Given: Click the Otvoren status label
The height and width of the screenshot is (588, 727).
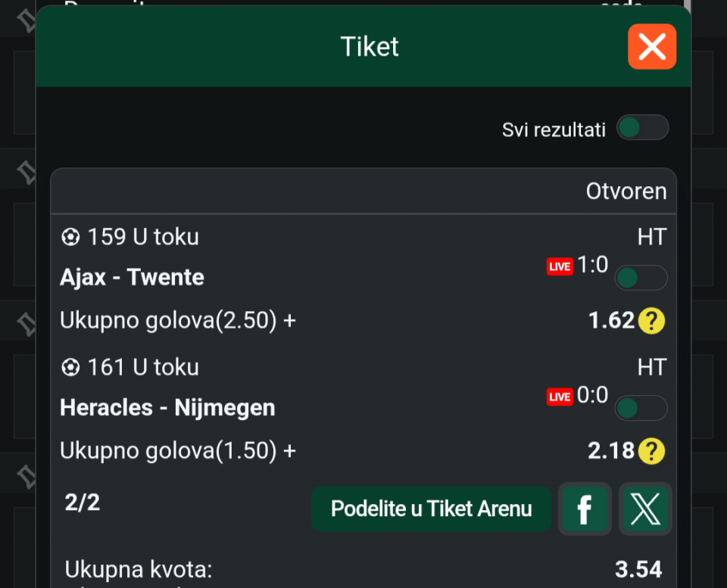Looking at the screenshot, I should [626, 191].
